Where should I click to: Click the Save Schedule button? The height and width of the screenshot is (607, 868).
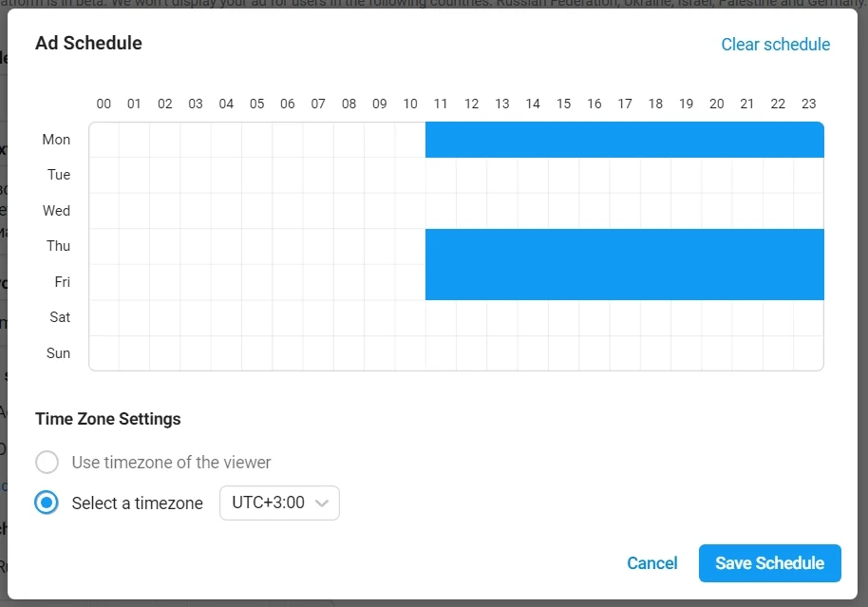769,563
